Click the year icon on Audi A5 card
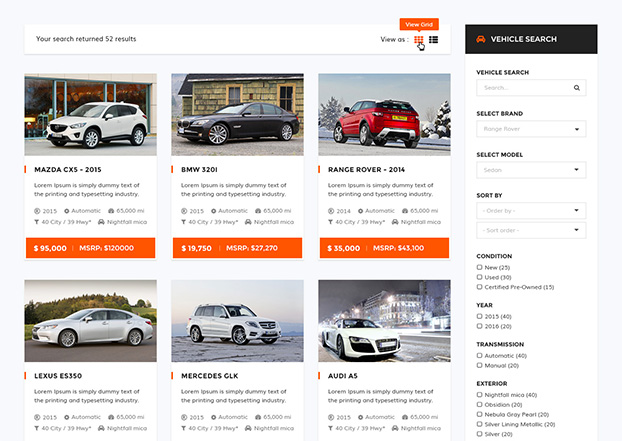Viewport: 622px width, 441px height. pyautogui.click(x=331, y=417)
